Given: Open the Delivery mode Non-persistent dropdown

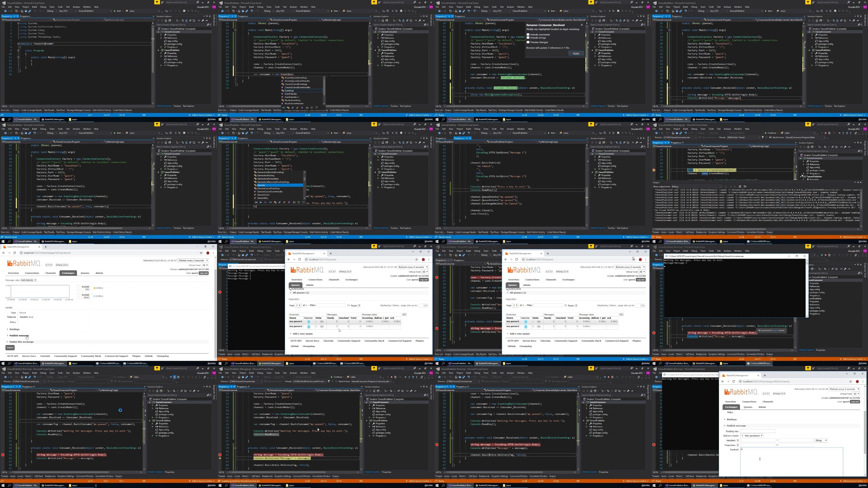Looking at the screenshot, I should [752, 436].
